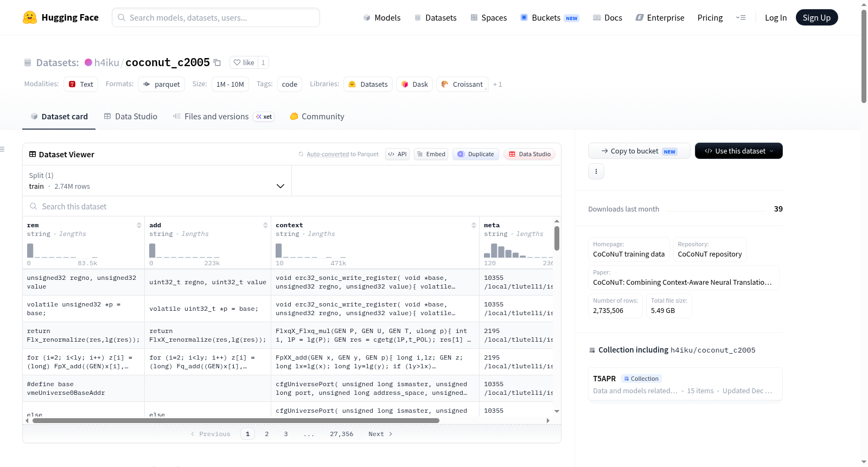Open the Files and versions tab
This screenshot has height=467, width=868.
224,117
